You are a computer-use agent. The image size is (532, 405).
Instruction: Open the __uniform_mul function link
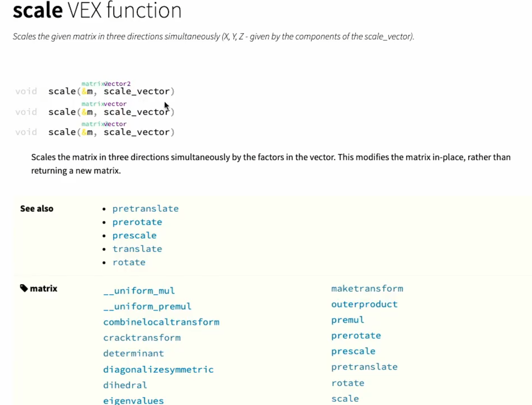point(139,291)
